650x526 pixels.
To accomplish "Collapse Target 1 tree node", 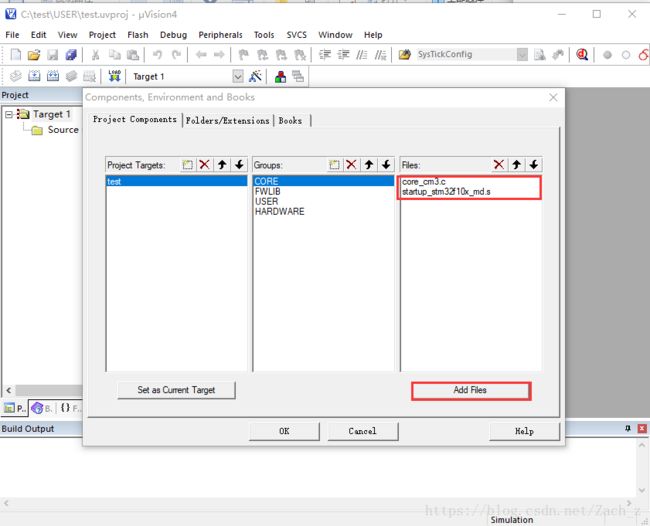I will pyautogui.click(x=9, y=114).
